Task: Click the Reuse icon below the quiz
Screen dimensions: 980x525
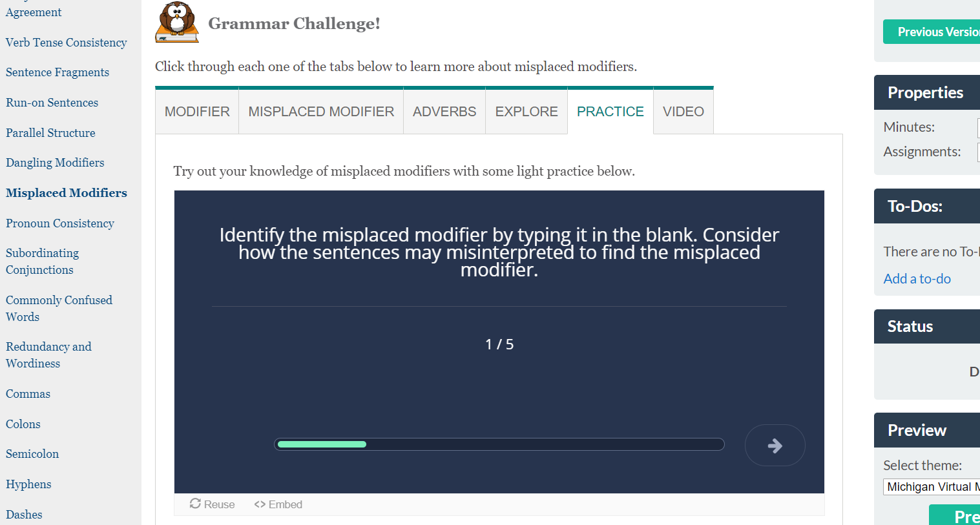Action: (195, 504)
